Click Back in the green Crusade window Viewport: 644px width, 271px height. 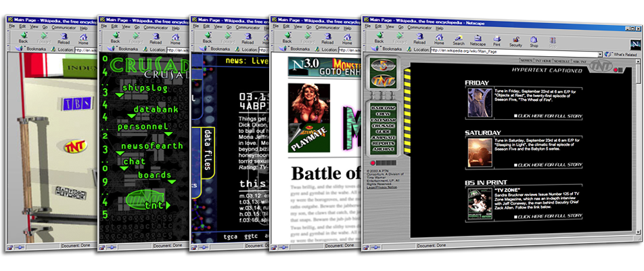click(x=115, y=38)
